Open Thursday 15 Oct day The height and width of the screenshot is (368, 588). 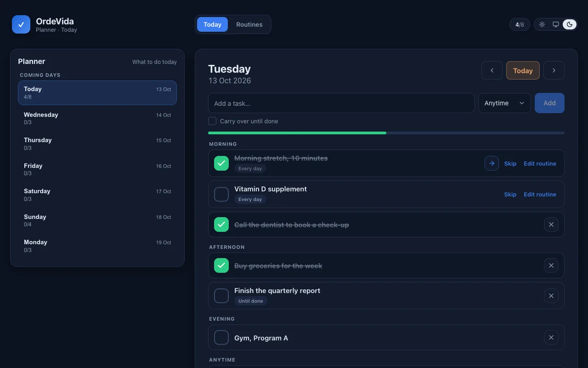pyautogui.click(x=97, y=144)
